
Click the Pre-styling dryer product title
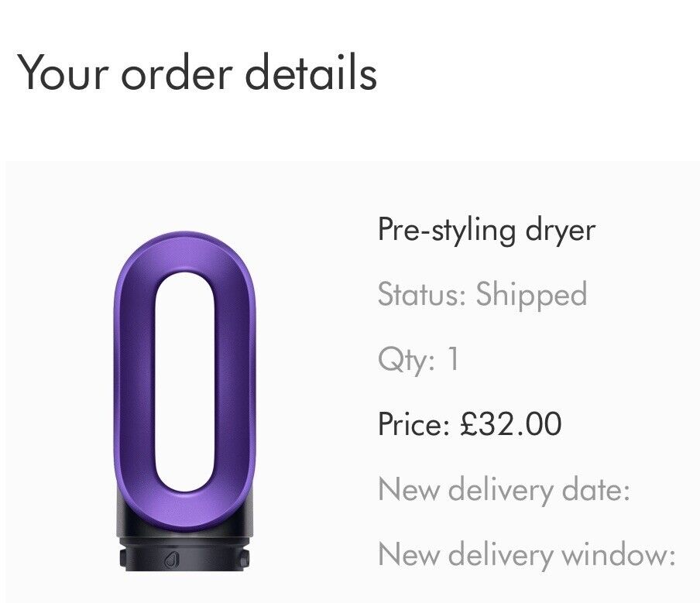[x=486, y=230]
